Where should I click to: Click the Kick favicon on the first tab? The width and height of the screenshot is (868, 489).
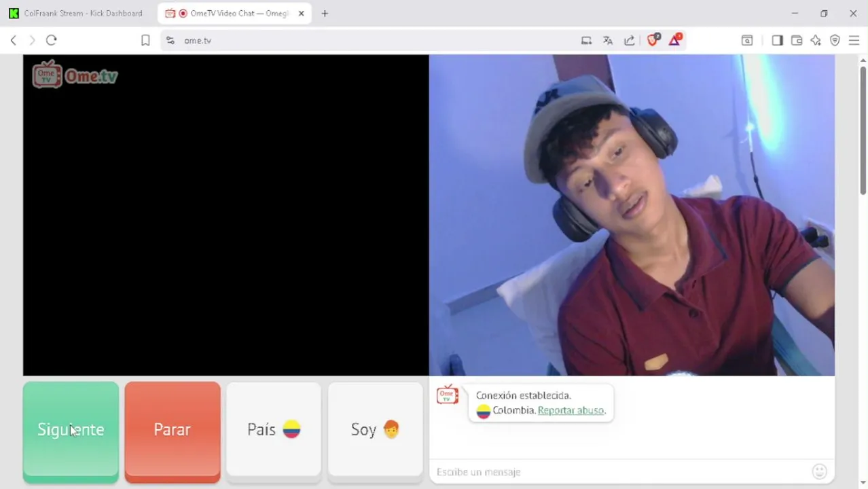pos(14,14)
